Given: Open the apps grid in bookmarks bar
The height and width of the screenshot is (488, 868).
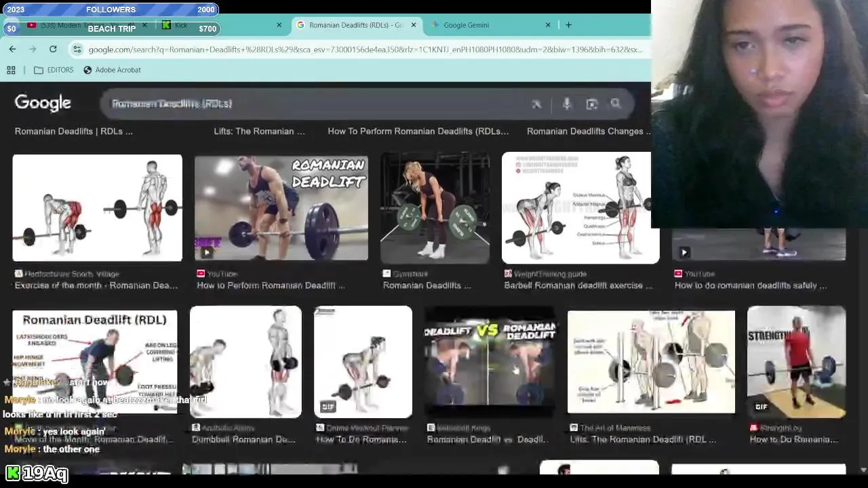Looking at the screenshot, I should click(11, 70).
